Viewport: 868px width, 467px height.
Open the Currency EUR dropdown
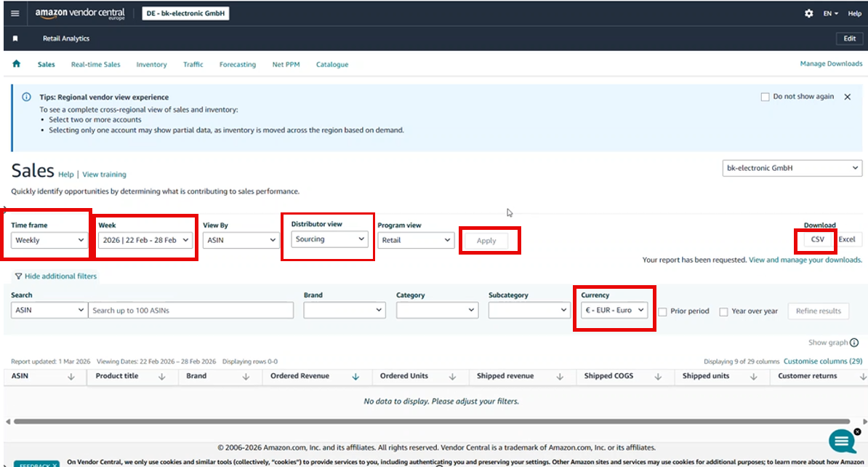pos(614,310)
